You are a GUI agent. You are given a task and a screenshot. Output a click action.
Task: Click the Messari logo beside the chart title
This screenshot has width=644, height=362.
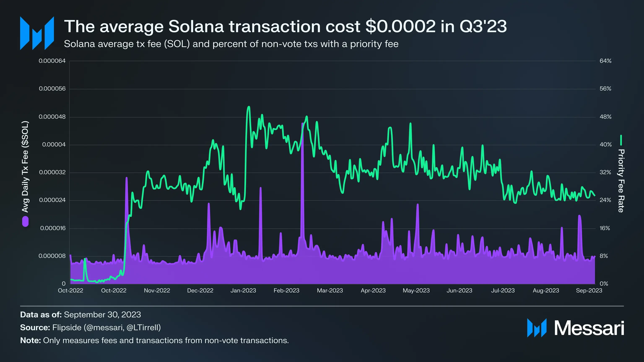pyautogui.click(x=37, y=33)
